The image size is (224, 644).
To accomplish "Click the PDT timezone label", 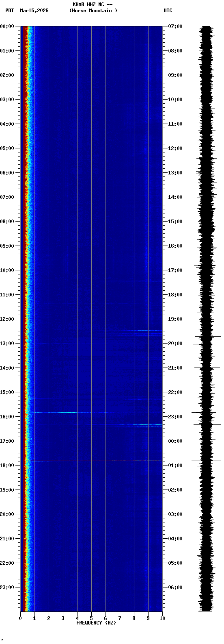I will pos(10,11).
